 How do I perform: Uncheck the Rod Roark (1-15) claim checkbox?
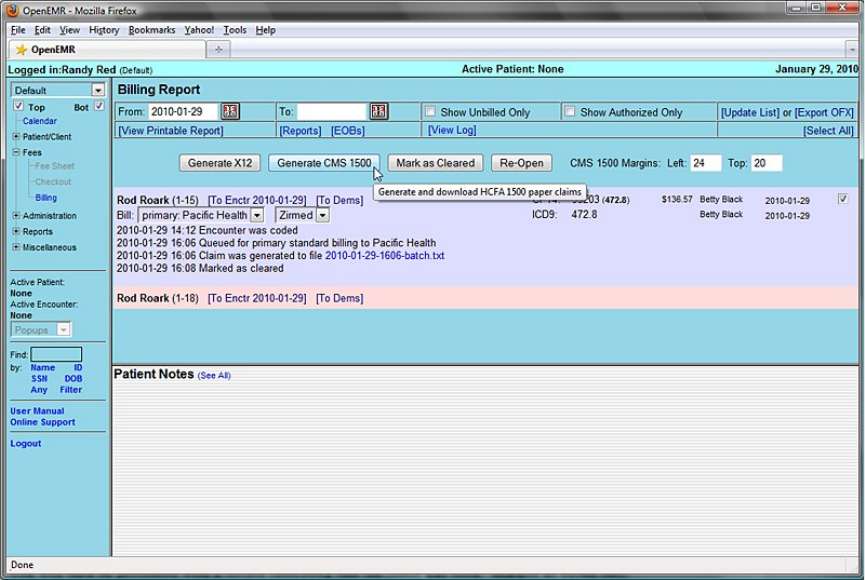(842, 199)
